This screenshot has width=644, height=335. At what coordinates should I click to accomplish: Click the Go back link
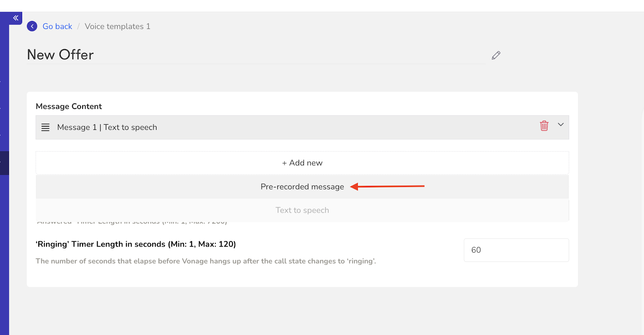click(57, 26)
